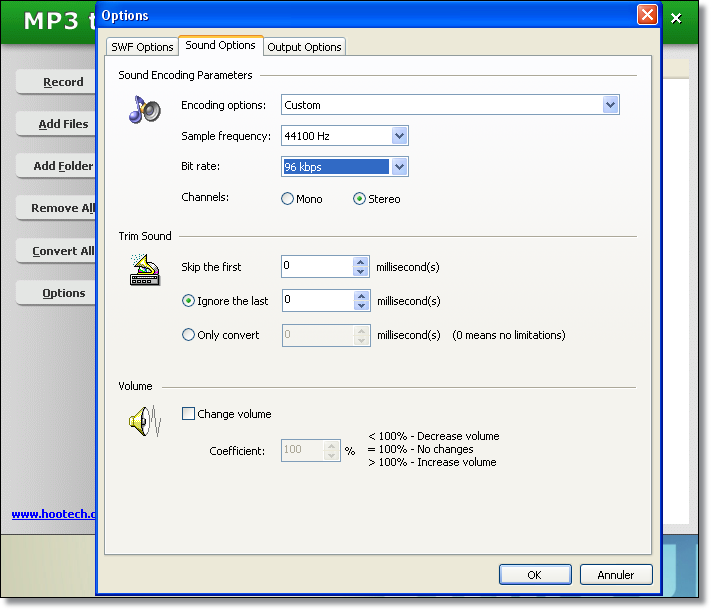Select the Ignore the last option
Screen dimensions: 711x610
pyautogui.click(x=188, y=301)
